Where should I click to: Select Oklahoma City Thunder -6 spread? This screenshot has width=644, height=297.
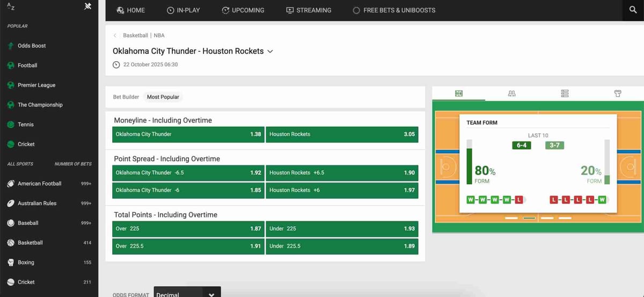(x=188, y=190)
